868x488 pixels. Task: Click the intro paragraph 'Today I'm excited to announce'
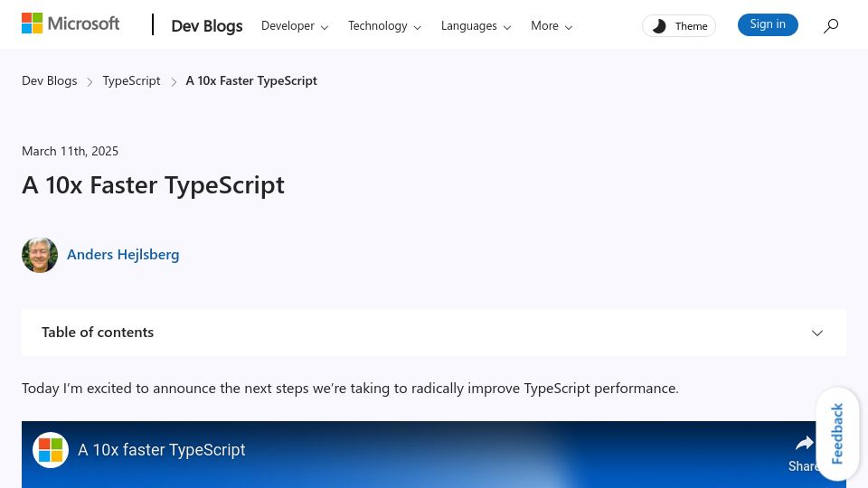tap(350, 389)
